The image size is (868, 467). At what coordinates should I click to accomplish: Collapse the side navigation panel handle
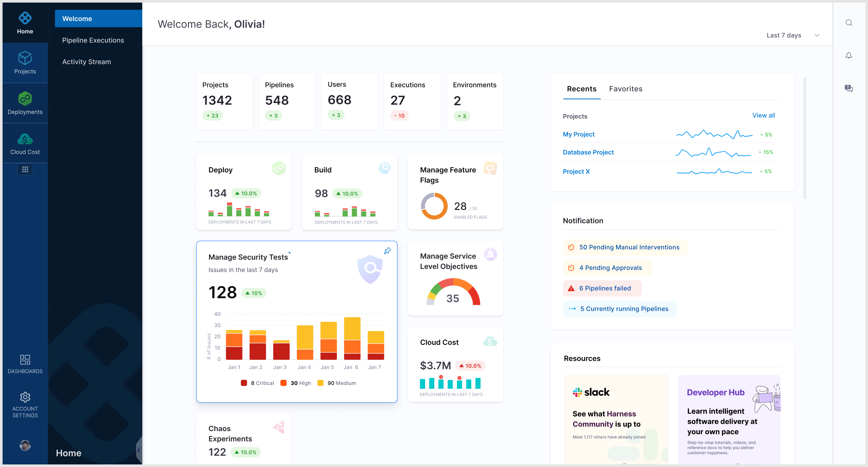tap(138, 450)
